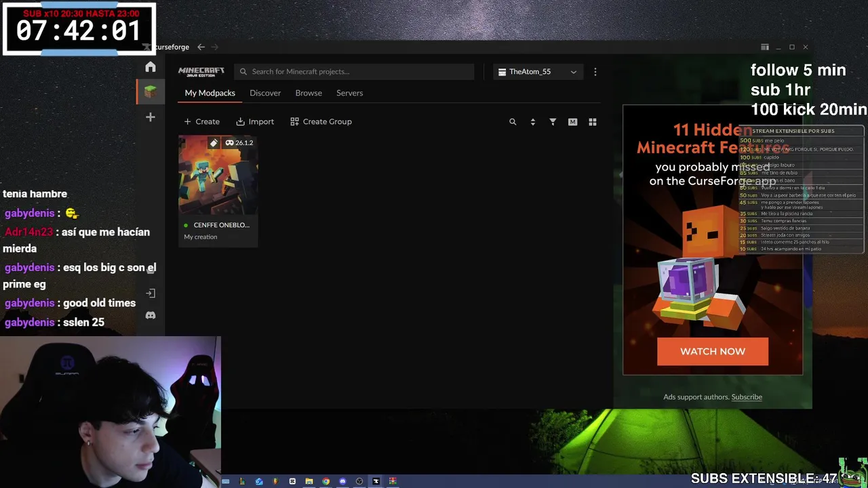Open Google Chrome from the taskbar
This screenshot has height=488, width=868.
pyautogui.click(x=326, y=481)
